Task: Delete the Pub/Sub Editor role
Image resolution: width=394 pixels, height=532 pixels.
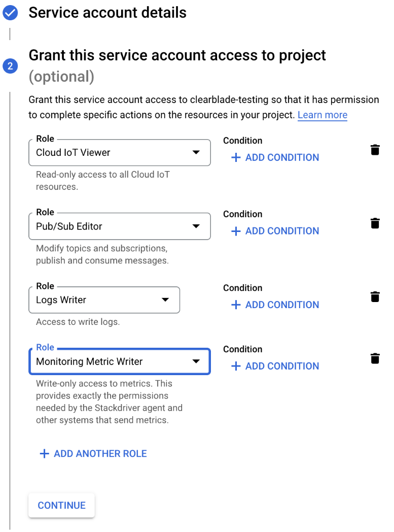Action: coord(375,223)
